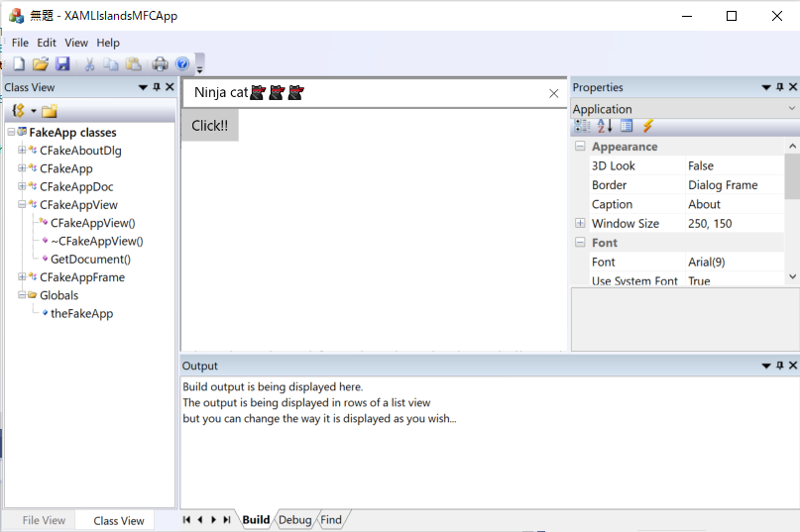Switch to the Debug output tab
The height and width of the screenshot is (532, 800).
(x=294, y=520)
